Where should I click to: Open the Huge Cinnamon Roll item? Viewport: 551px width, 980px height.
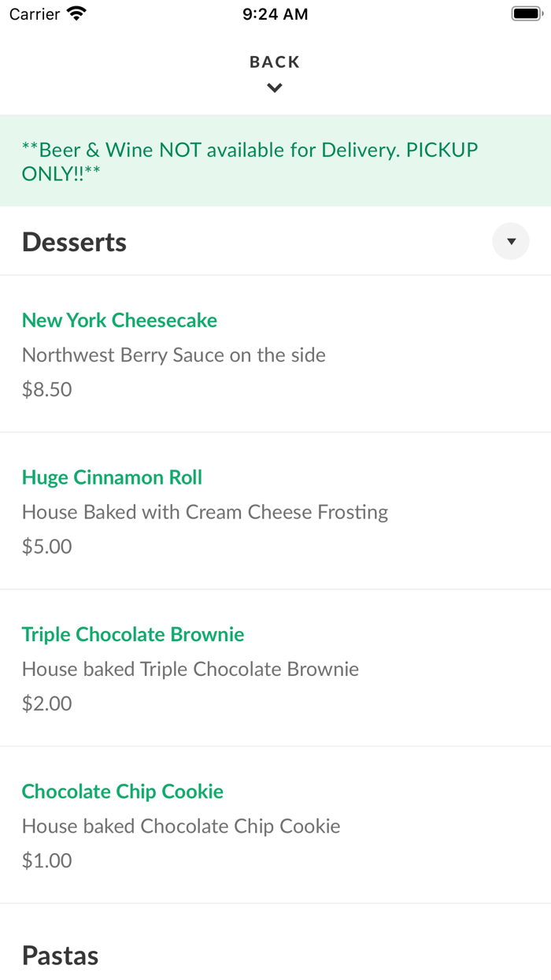click(112, 477)
